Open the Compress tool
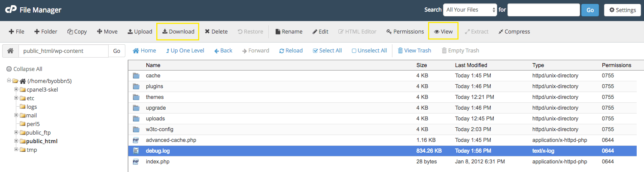The width and height of the screenshot is (644, 172). click(514, 31)
